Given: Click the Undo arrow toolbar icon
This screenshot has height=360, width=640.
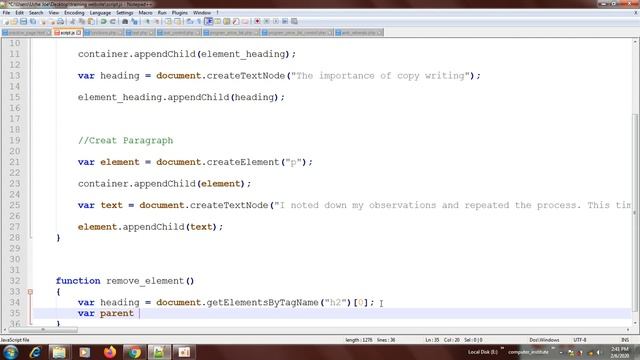Looking at the screenshot, I should (103, 21).
